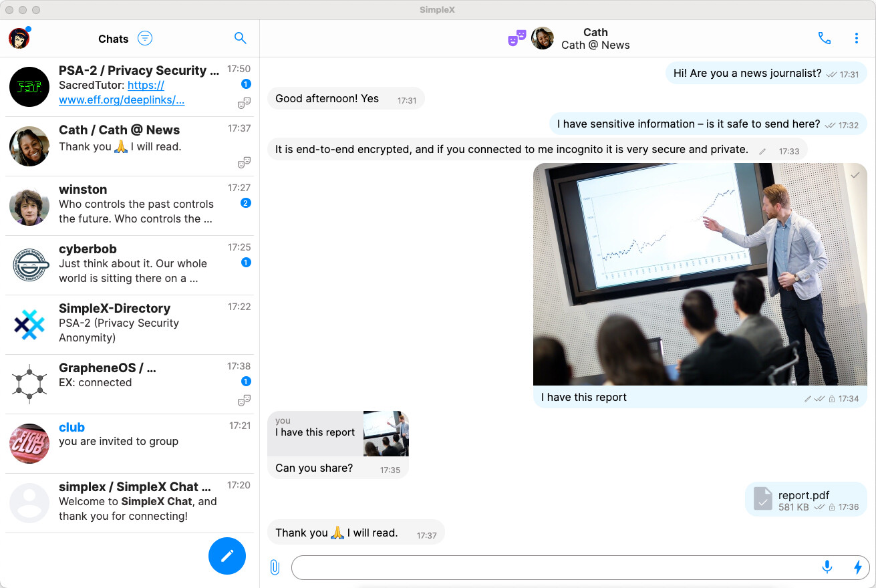The height and width of the screenshot is (588, 876).
Task: Click the club group avatar
Action: (29, 444)
